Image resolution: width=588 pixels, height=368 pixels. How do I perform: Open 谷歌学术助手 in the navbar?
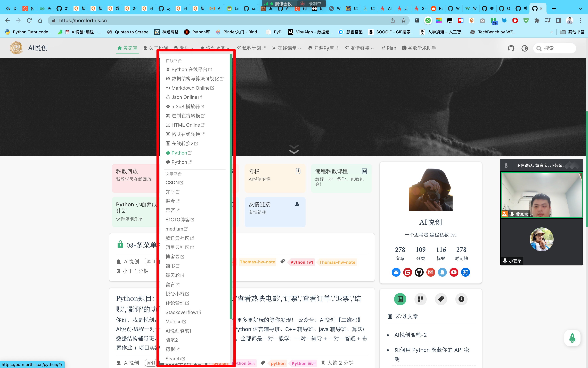[419, 48]
